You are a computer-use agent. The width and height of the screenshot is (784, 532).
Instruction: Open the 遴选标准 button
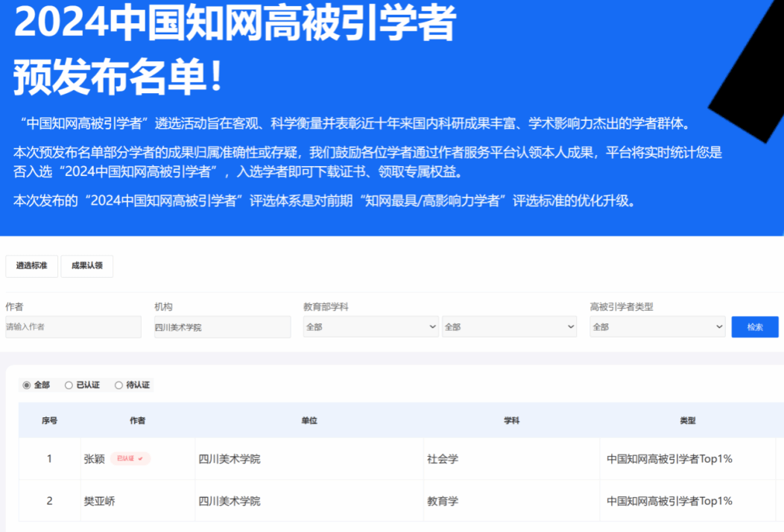pyautogui.click(x=32, y=266)
